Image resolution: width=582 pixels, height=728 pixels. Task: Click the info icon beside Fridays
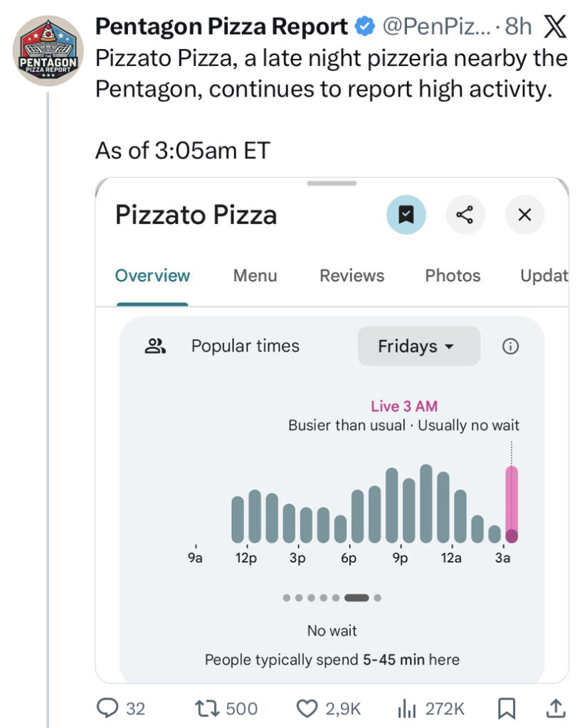510,346
